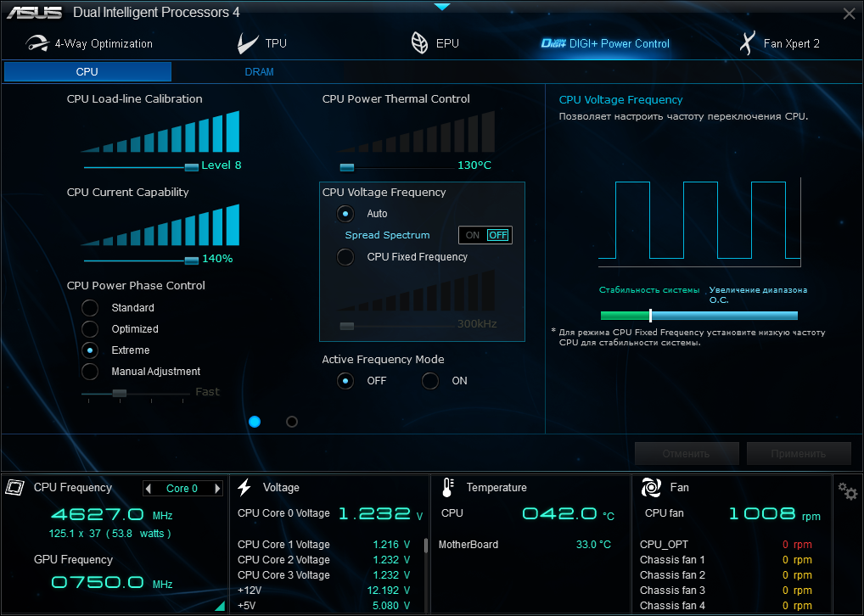This screenshot has height=616, width=864.
Task: Collapse panel via top center arrow
Action: click(442, 7)
